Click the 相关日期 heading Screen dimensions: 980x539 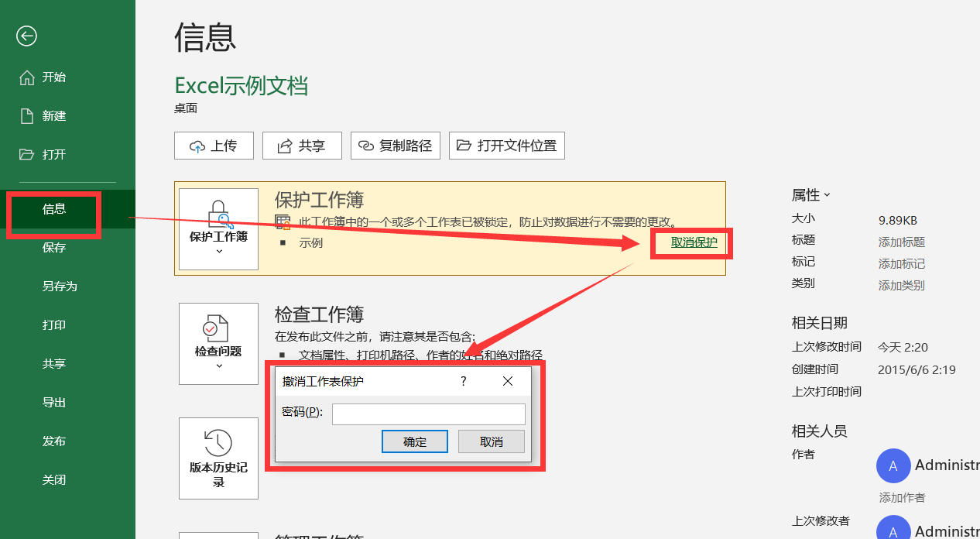pyautogui.click(x=819, y=323)
